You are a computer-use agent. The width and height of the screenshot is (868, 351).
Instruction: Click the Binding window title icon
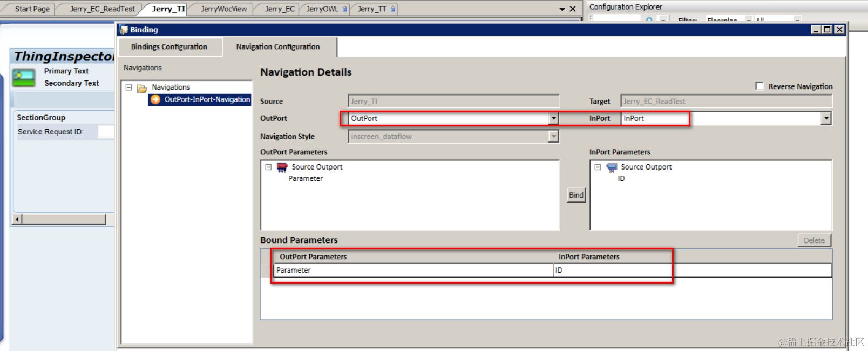click(x=124, y=30)
